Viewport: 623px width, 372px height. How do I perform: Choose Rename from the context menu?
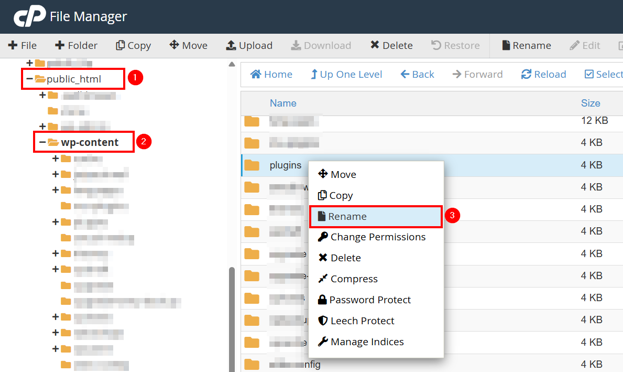376,217
